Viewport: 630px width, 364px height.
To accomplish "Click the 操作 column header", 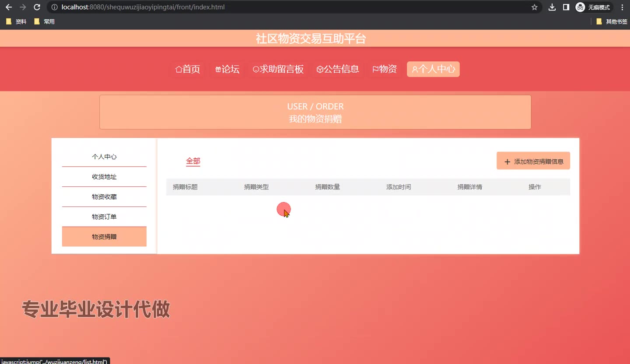I will click(535, 187).
